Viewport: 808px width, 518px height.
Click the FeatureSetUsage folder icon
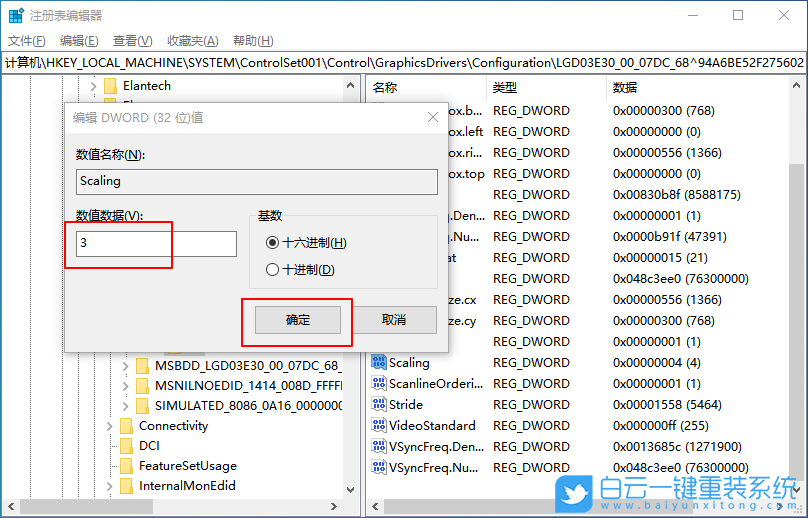pos(126,466)
